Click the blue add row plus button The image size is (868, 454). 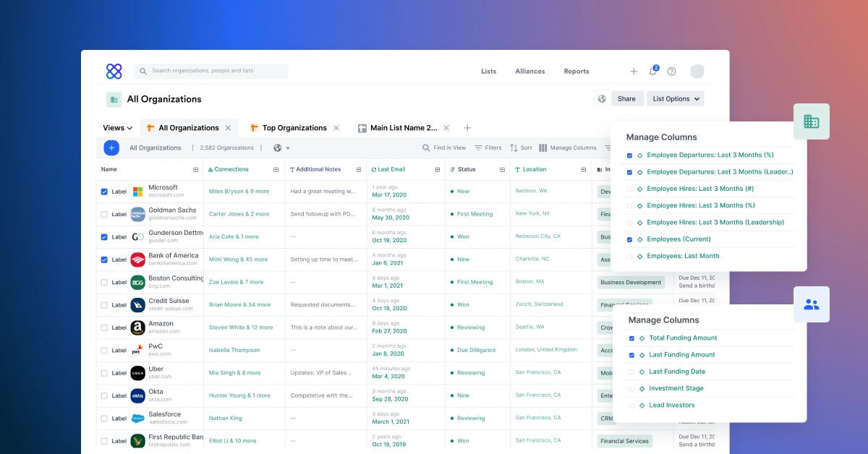[111, 147]
